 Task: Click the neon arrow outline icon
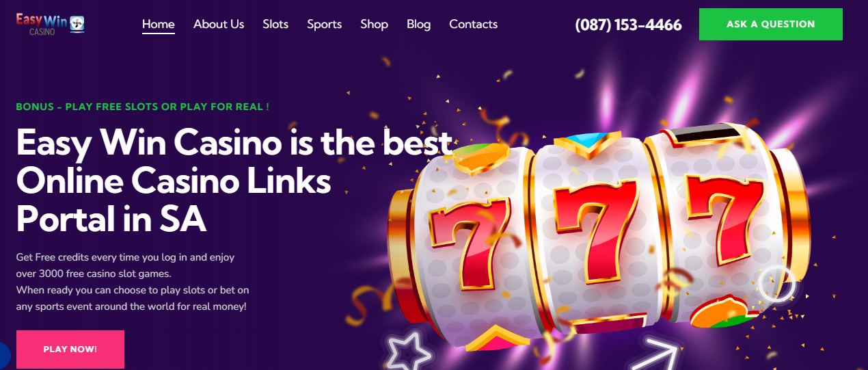coord(655,353)
